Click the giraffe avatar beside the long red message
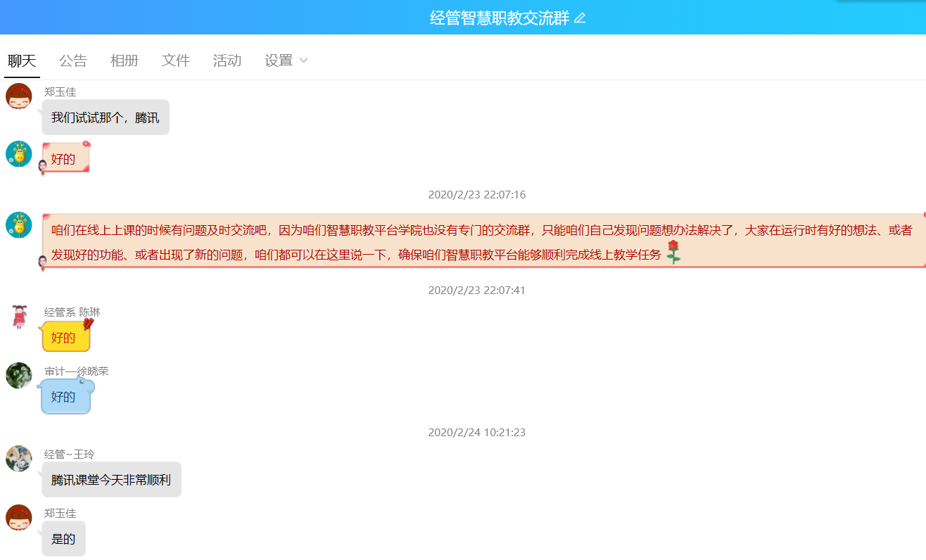The width and height of the screenshot is (926, 560). point(19,225)
